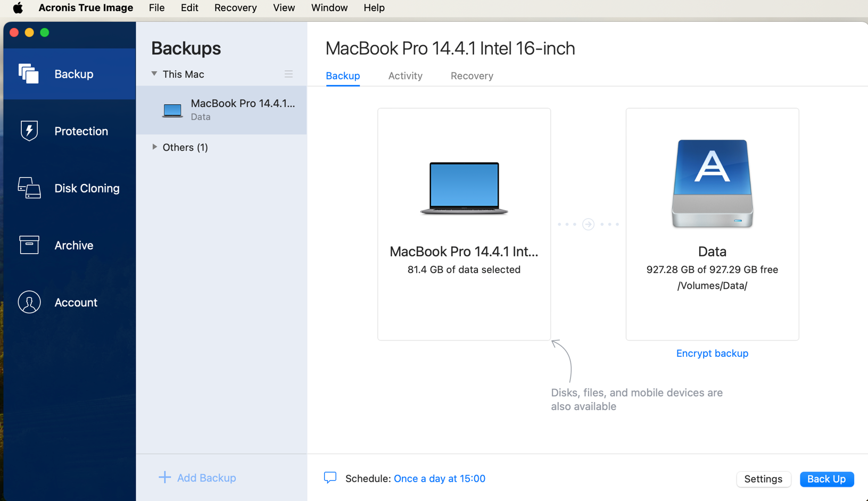Click the Acronis Data drive destination icon
This screenshot has width=868, height=501.
712,183
